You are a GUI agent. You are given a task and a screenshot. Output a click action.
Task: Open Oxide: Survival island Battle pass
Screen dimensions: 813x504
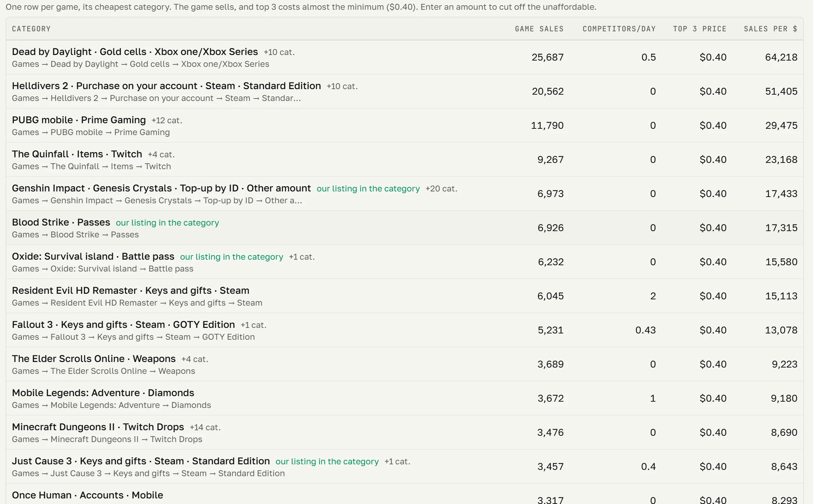pyautogui.click(x=93, y=256)
